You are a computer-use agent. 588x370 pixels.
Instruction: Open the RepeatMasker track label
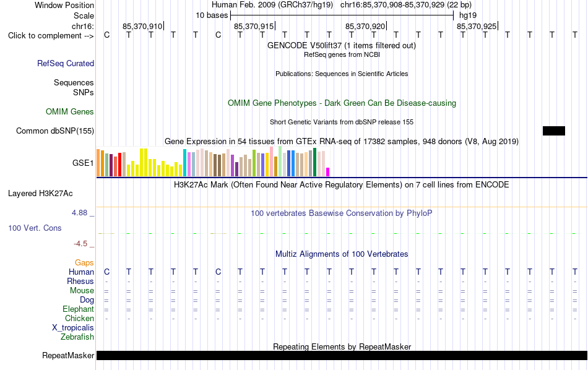pos(68,355)
